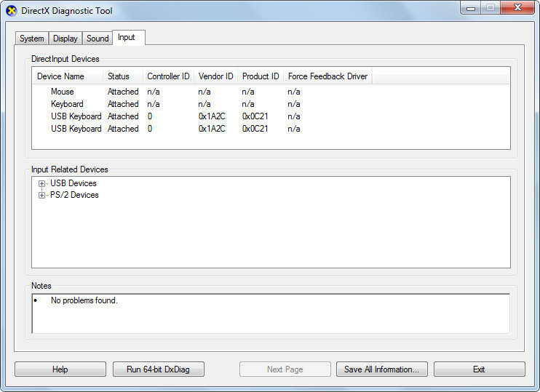Save All Information to file
The height and width of the screenshot is (392, 540).
[382, 369]
